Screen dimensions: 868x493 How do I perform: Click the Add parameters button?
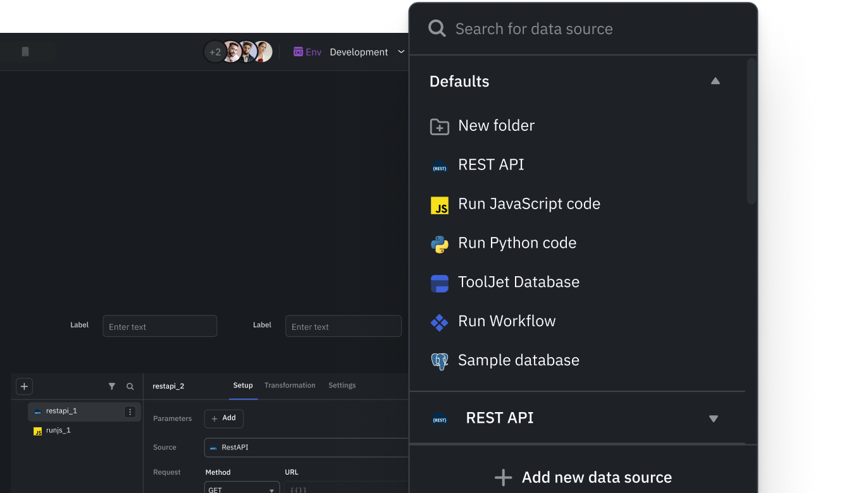(x=223, y=418)
